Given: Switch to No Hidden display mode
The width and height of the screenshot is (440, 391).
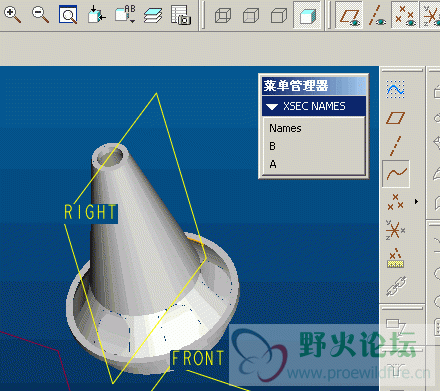Looking at the screenshot, I should [x=279, y=15].
